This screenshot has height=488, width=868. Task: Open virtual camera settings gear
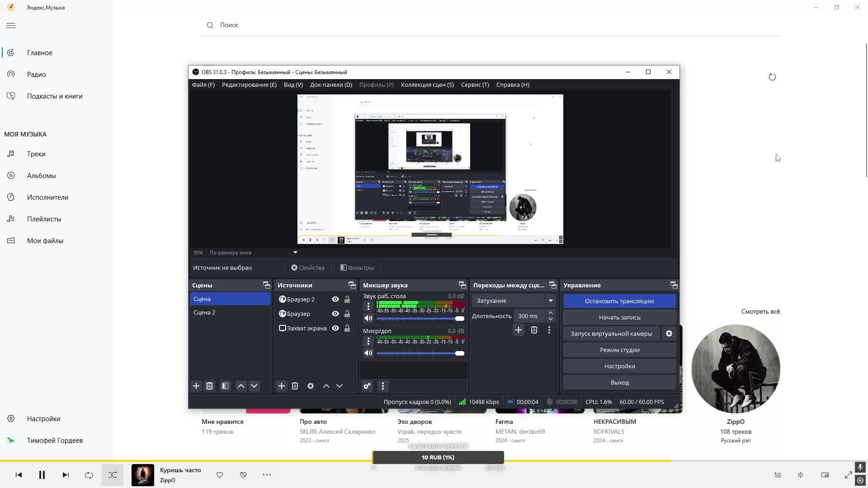point(669,333)
